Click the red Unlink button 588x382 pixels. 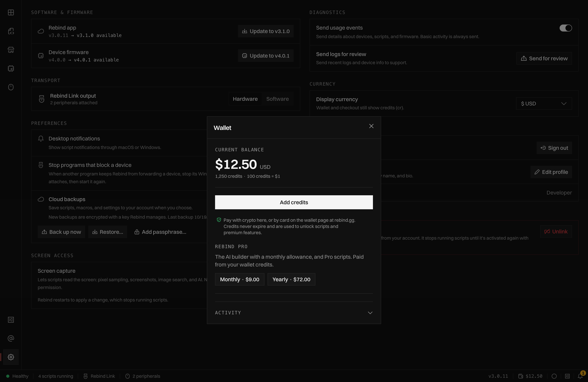[556, 231]
